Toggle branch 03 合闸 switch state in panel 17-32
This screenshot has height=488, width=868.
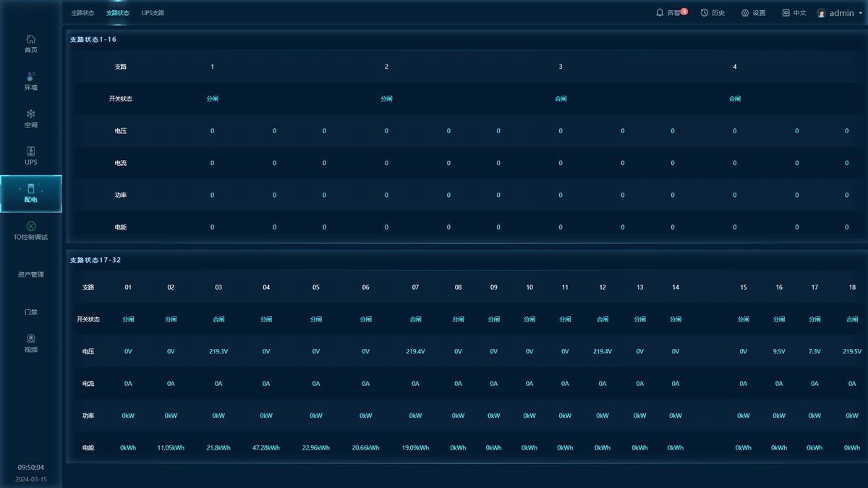(x=218, y=319)
